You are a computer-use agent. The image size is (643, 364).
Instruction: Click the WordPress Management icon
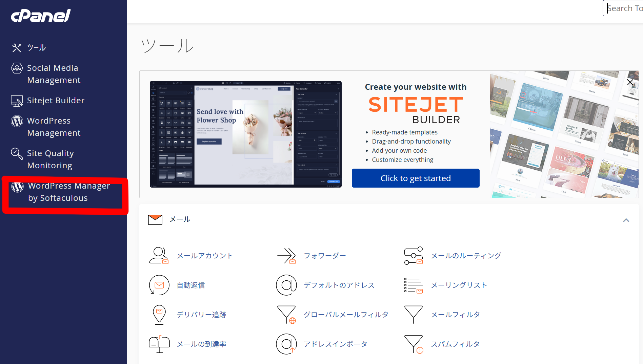click(17, 121)
